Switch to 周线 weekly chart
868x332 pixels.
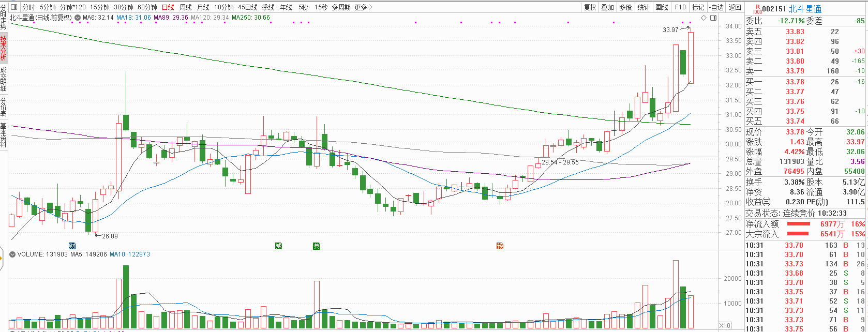click(x=186, y=8)
